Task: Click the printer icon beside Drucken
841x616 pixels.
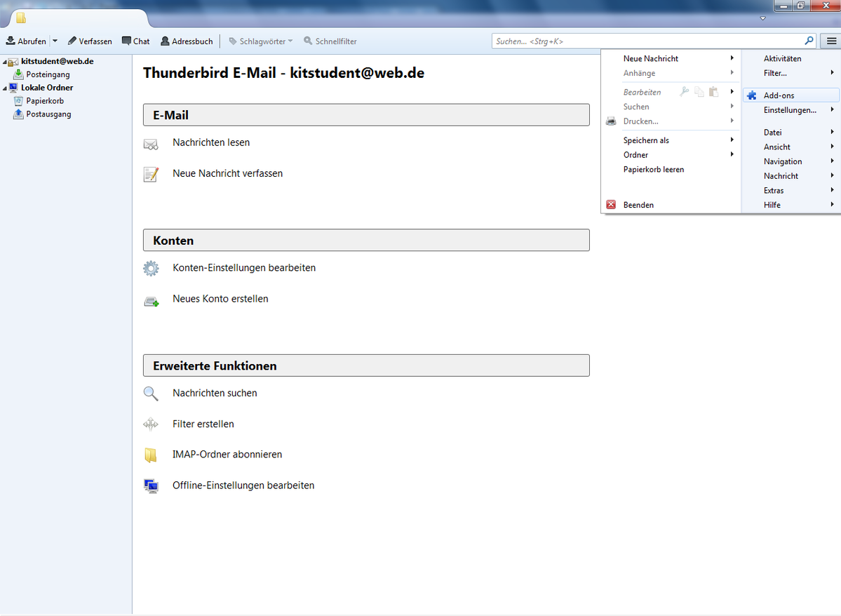Action: [611, 121]
